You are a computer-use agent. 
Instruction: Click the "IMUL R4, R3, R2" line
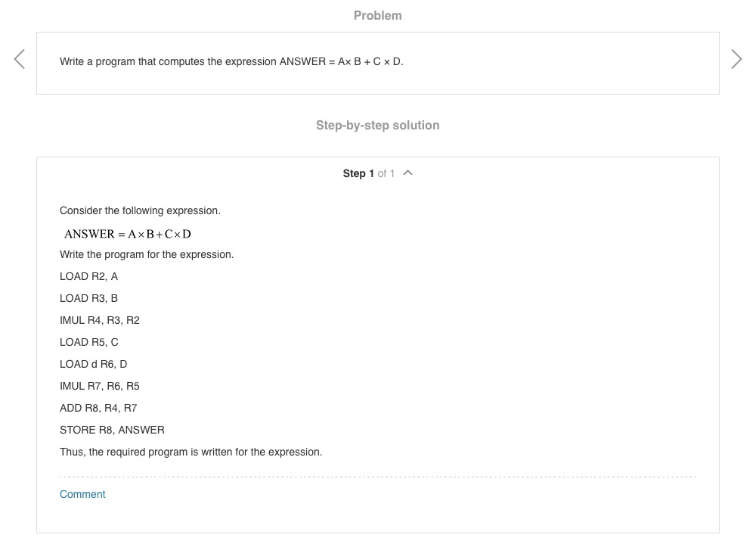100,321
